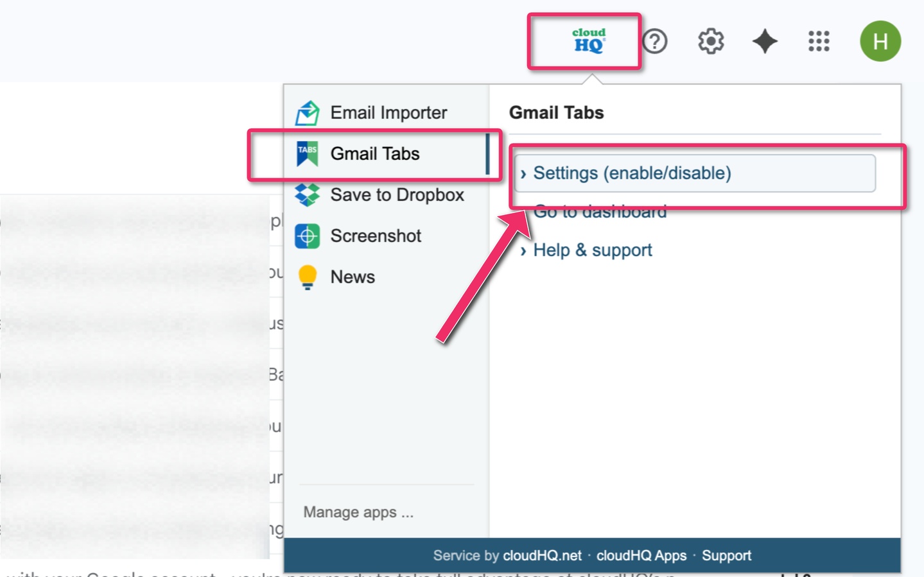
Task: Open the cloudHQ extension menu icon
Action: pos(588,40)
